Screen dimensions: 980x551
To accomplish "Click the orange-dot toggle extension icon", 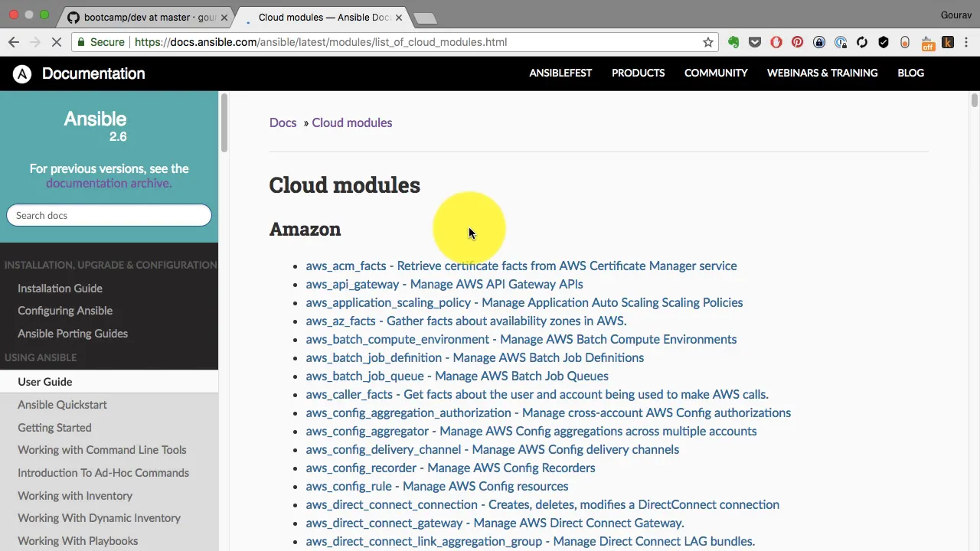I will pyautogui.click(x=905, y=42).
